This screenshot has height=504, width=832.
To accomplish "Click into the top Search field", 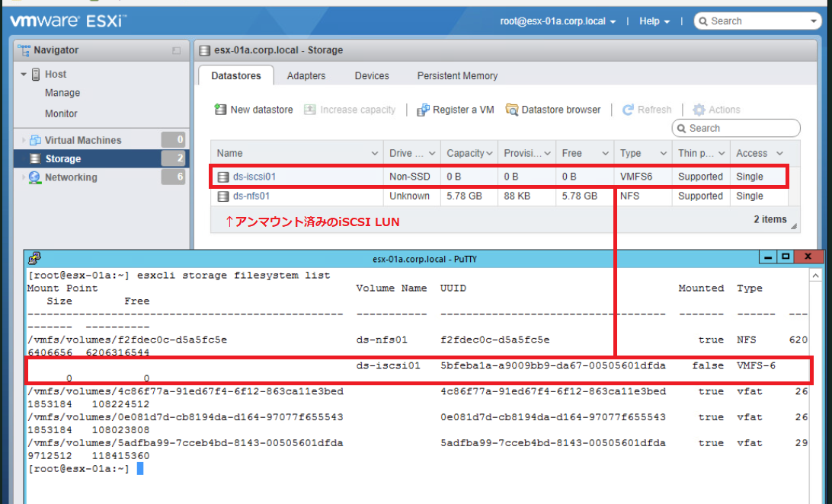I will pos(757,21).
